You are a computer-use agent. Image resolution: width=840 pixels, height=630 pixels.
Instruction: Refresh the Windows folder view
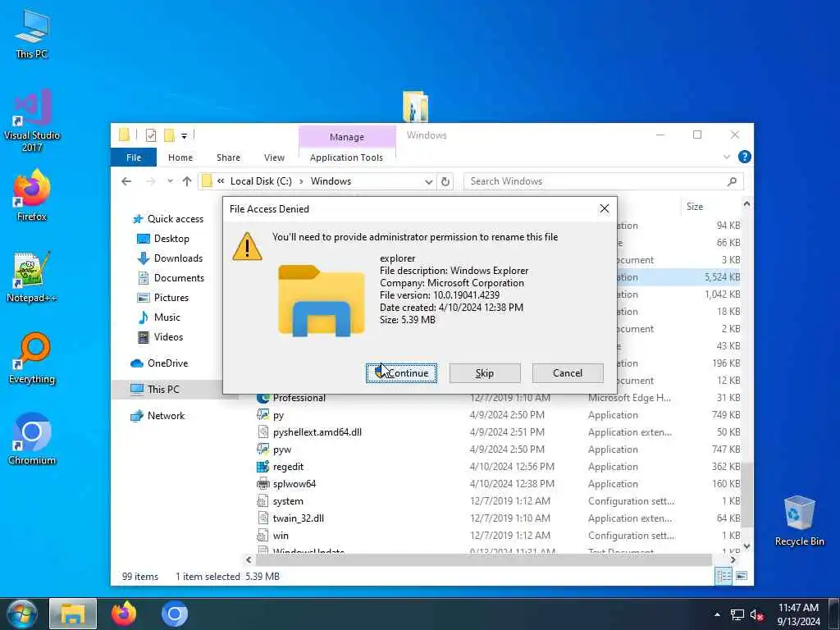point(445,181)
